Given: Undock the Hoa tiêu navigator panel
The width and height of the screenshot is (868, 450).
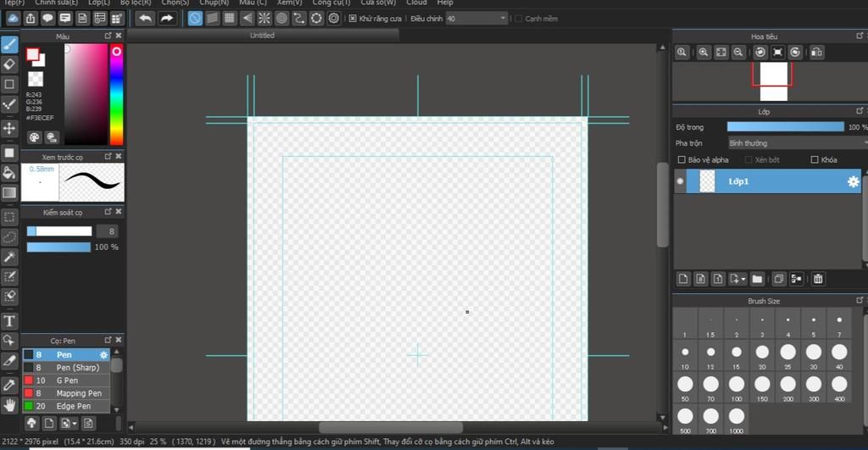Looking at the screenshot, I should point(860,36).
